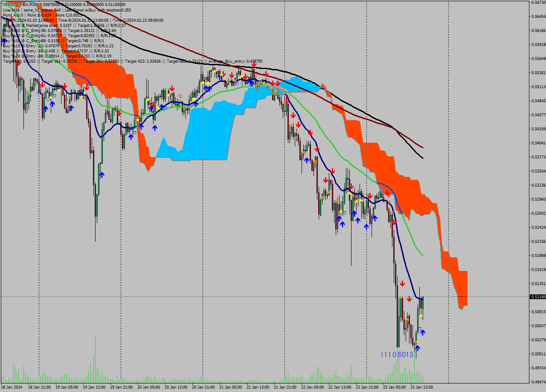Select the '20 Jan 13:00' time label
546x392 pixels.
[176, 387]
